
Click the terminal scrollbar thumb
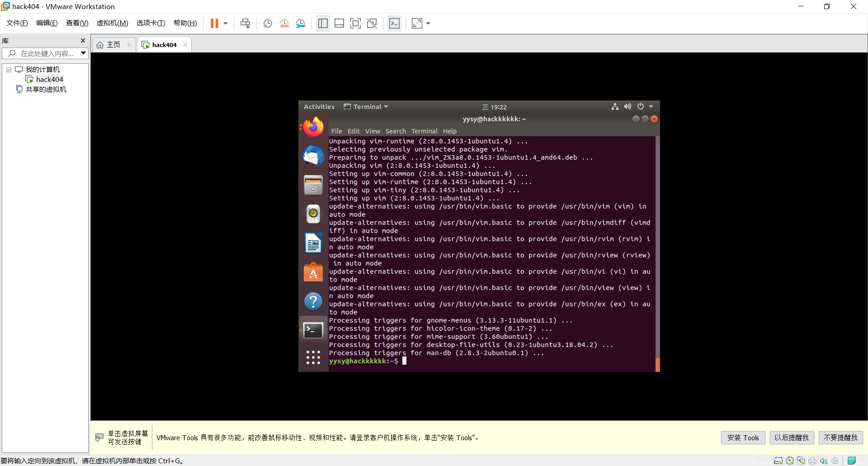657,365
